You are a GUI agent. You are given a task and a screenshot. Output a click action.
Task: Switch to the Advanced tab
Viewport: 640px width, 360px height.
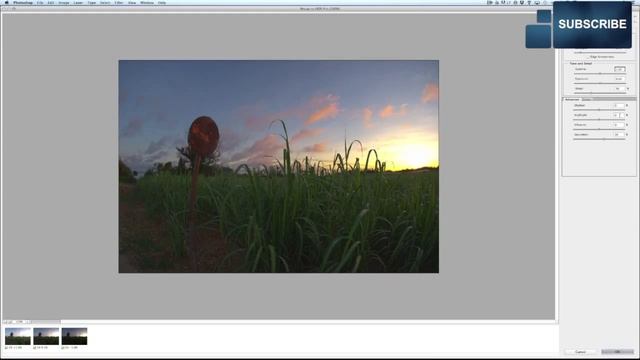click(572, 99)
